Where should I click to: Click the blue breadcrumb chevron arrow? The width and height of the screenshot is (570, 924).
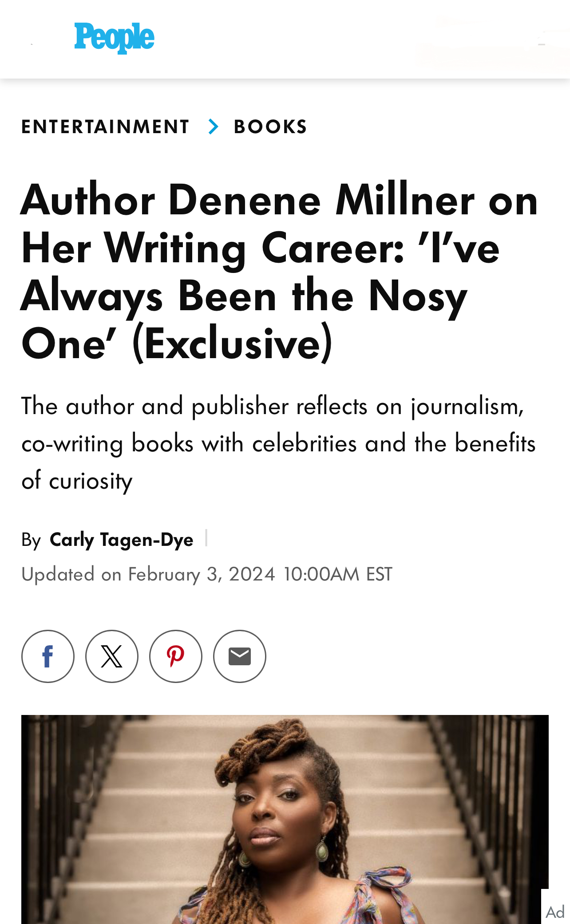tap(214, 126)
